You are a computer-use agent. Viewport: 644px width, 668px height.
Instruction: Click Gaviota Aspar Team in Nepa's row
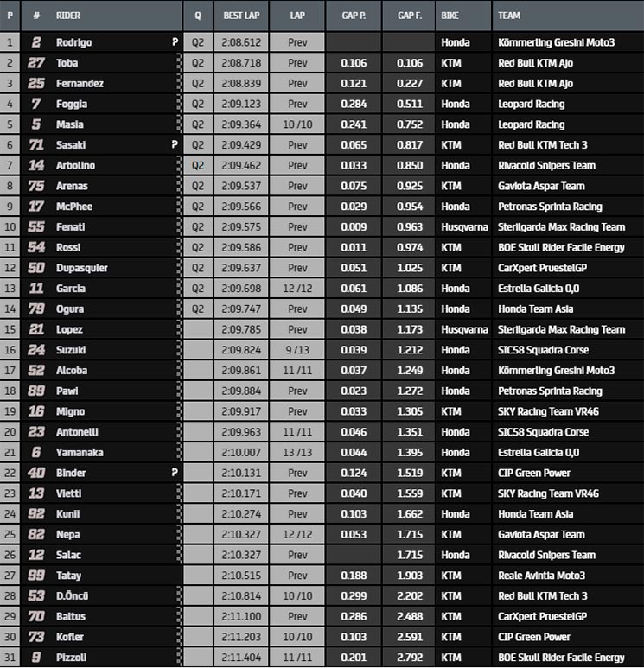click(x=541, y=534)
